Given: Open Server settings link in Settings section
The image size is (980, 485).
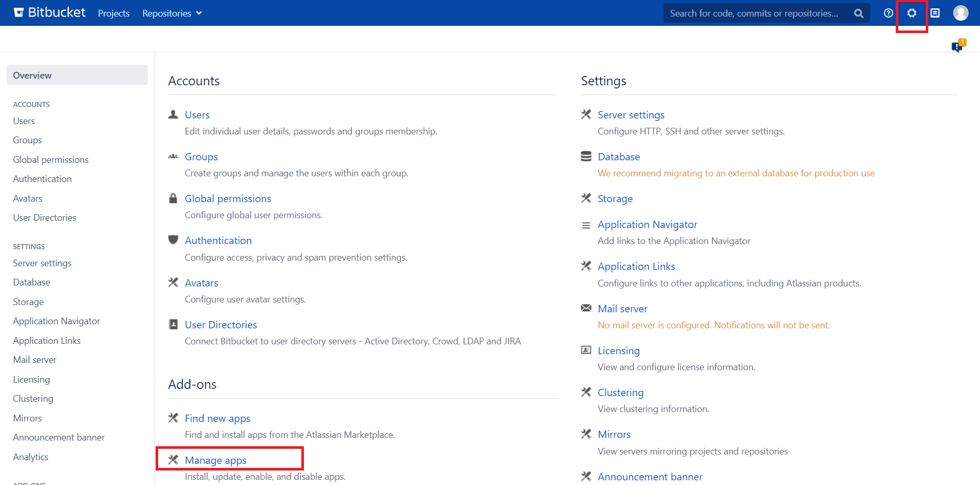Looking at the screenshot, I should (x=631, y=115).
